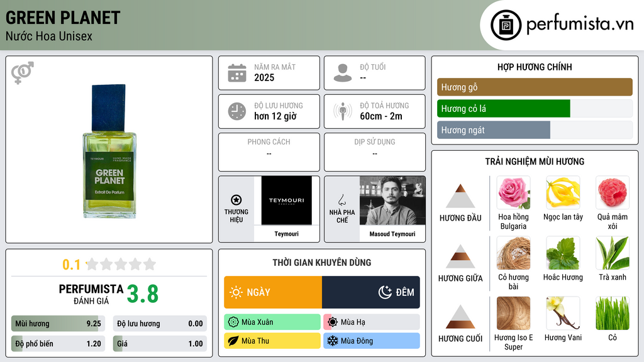This screenshot has width=644, height=362.
Task: Click the snowflake icon for Mùa Đông
Action: pyautogui.click(x=333, y=341)
